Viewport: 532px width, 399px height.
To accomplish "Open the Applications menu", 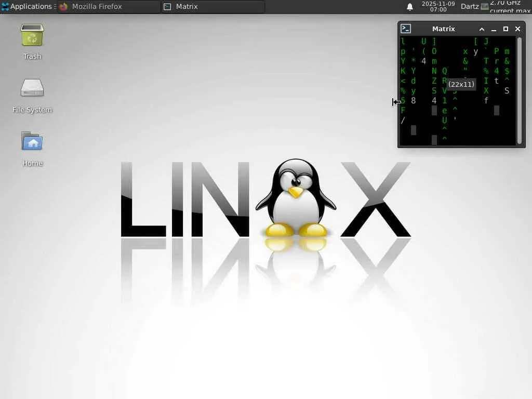I will tap(28, 6).
